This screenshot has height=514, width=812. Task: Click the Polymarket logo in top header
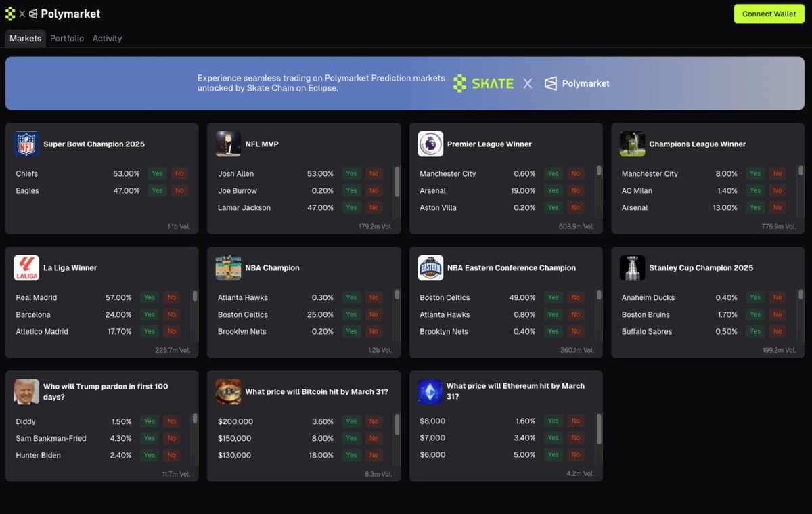click(64, 14)
